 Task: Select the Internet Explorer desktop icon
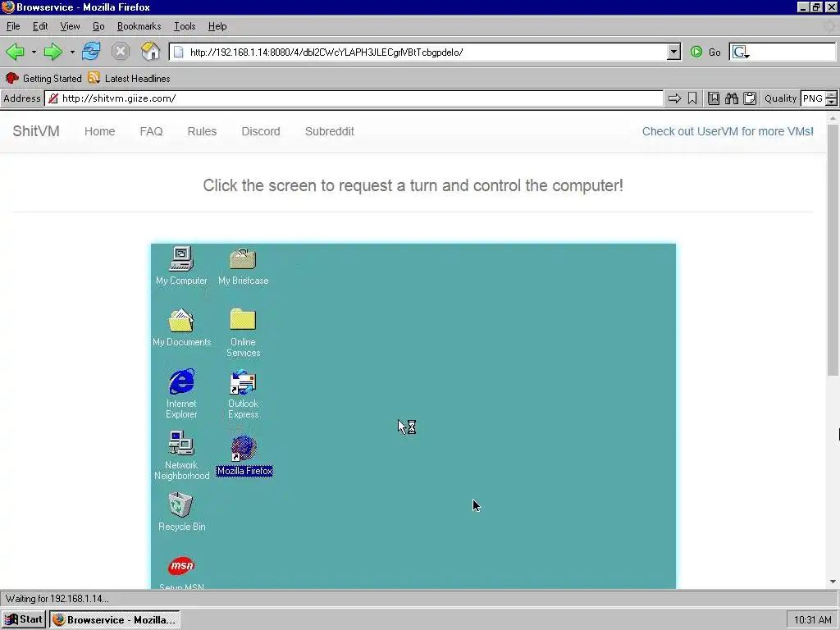(181, 394)
